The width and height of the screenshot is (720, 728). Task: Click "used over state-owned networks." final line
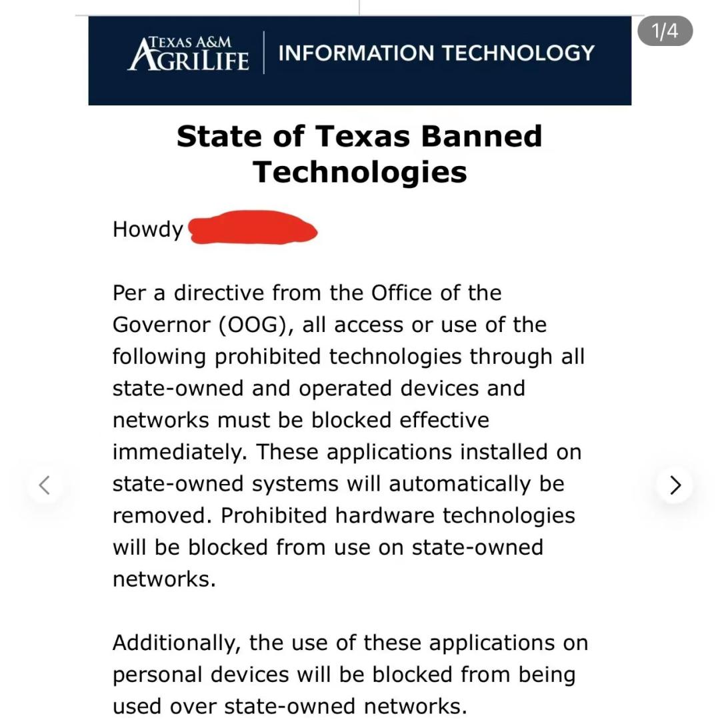[x=289, y=706]
